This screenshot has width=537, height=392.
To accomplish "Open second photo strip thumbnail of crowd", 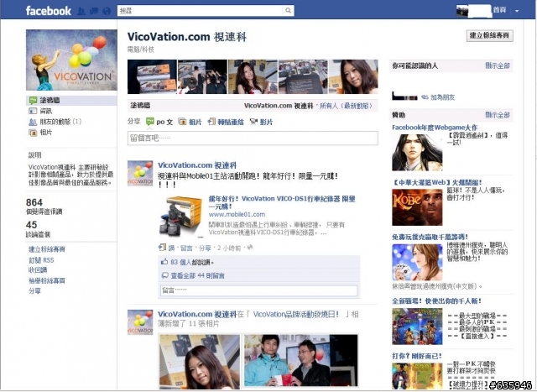I will coord(202,76).
